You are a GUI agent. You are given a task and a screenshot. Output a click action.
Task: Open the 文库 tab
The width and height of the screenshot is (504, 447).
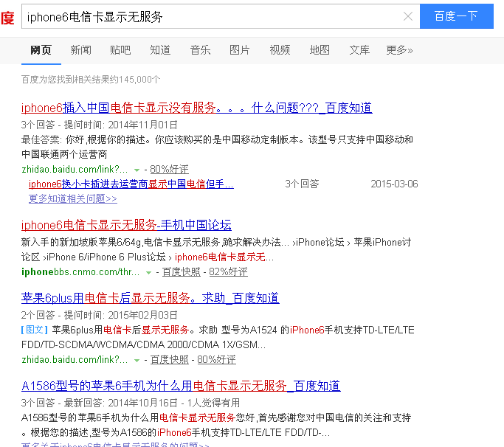(359, 50)
